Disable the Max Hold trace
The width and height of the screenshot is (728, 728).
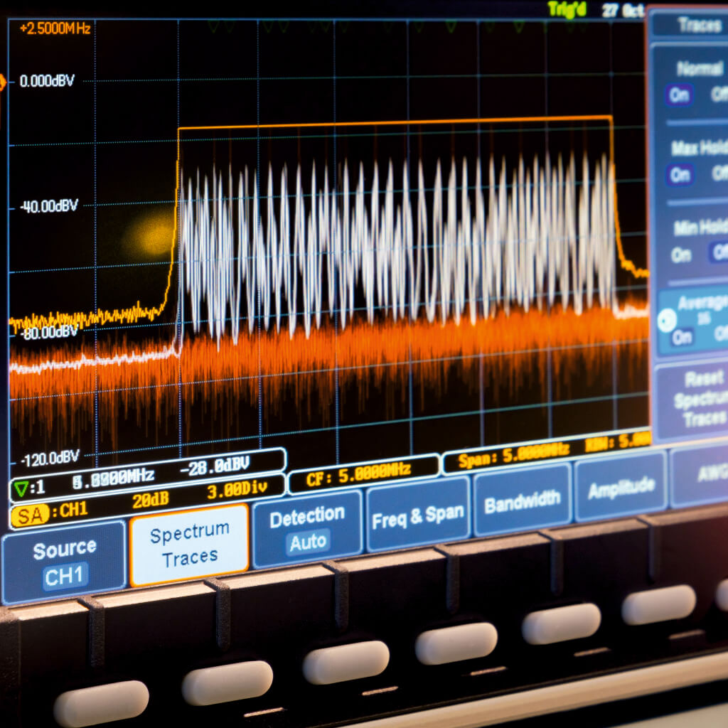point(719,173)
